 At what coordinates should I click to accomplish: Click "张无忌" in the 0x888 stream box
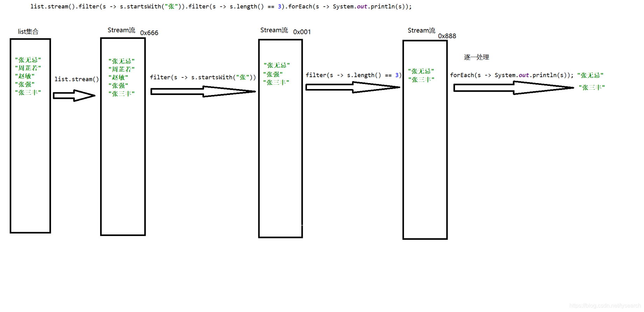point(421,71)
